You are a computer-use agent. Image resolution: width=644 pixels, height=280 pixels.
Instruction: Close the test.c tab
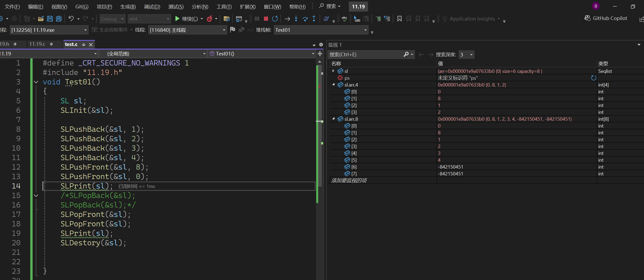(91, 45)
